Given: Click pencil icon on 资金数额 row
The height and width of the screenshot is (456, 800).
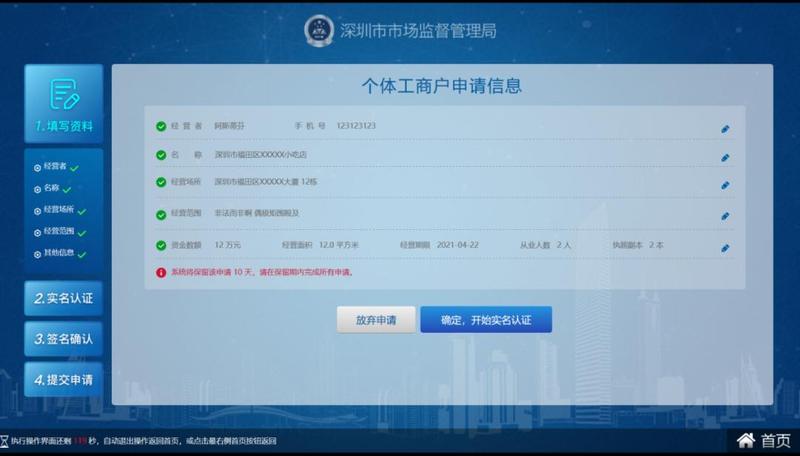Looking at the screenshot, I should [x=725, y=248].
